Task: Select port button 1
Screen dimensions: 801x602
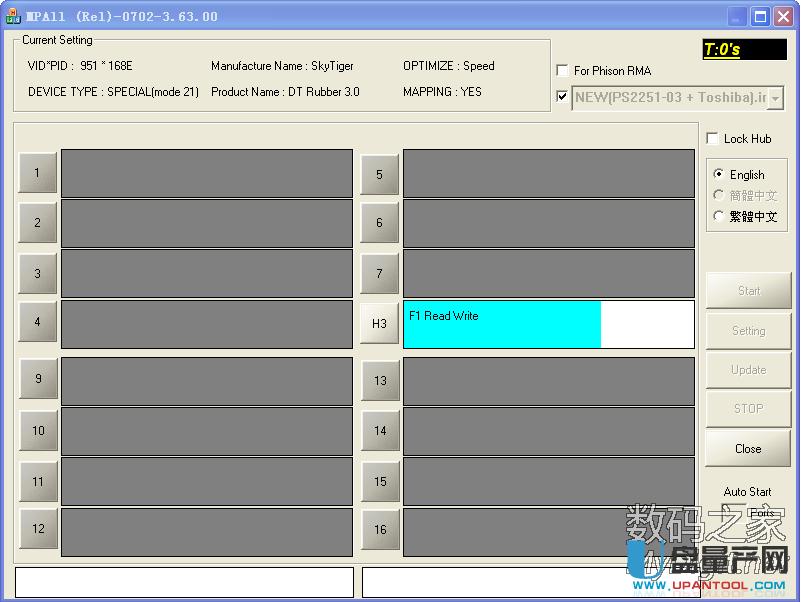Action: 37,172
